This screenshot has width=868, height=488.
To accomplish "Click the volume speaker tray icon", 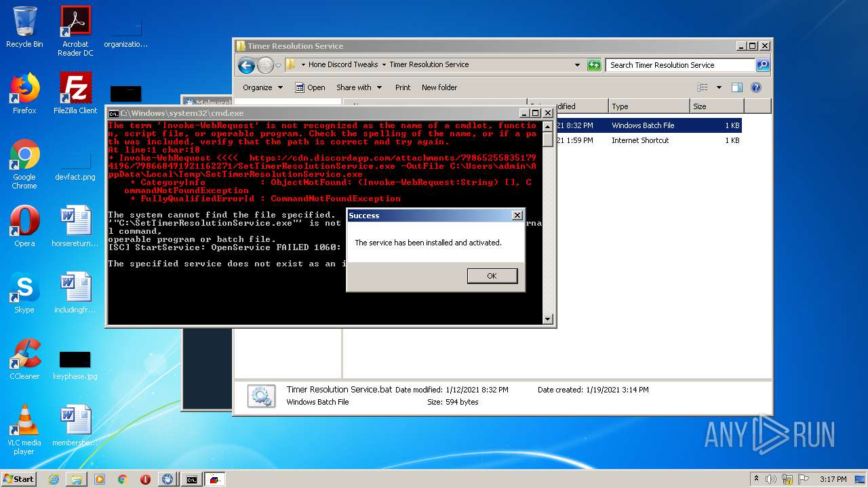I will (x=771, y=479).
